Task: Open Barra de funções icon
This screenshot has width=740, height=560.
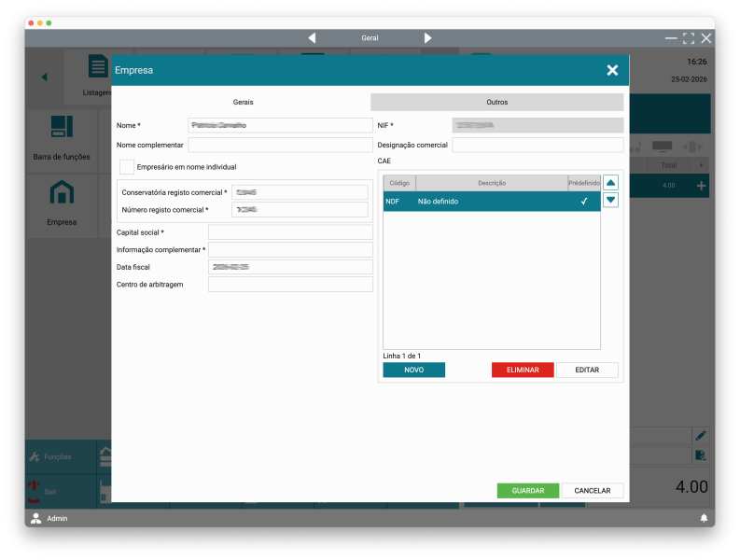Action: [62, 127]
